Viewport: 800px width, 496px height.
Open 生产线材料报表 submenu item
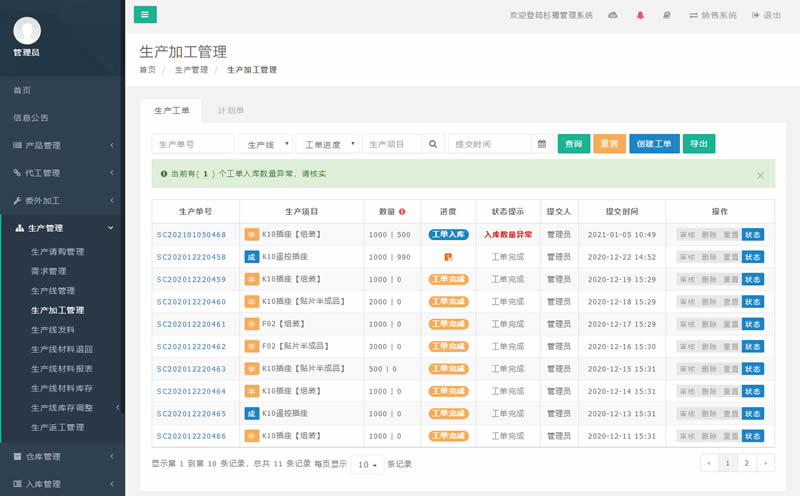pyautogui.click(x=62, y=369)
